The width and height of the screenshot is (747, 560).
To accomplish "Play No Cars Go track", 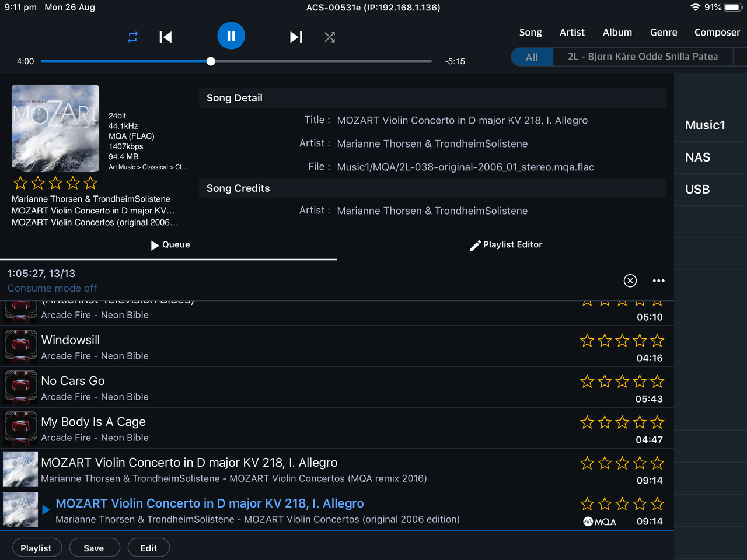I will pyautogui.click(x=337, y=387).
